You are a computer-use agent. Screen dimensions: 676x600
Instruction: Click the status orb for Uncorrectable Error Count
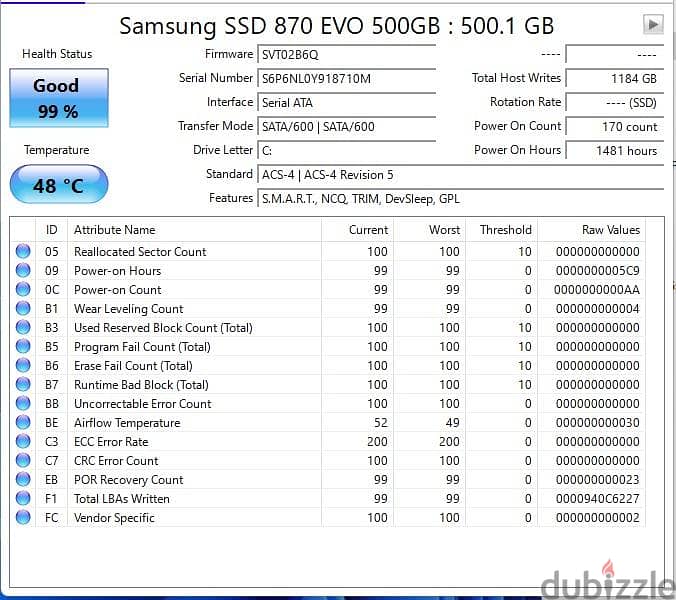pyautogui.click(x=23, y=403)
